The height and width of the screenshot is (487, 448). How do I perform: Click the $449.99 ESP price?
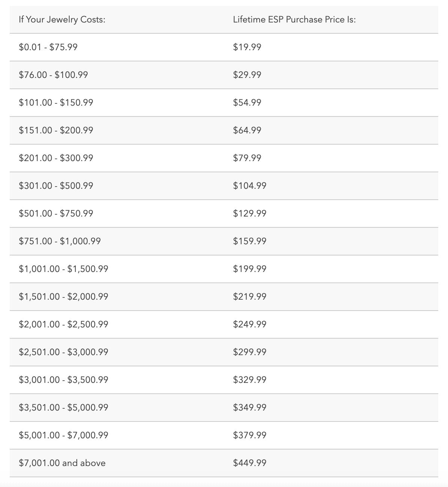click(x=250, y=463)
